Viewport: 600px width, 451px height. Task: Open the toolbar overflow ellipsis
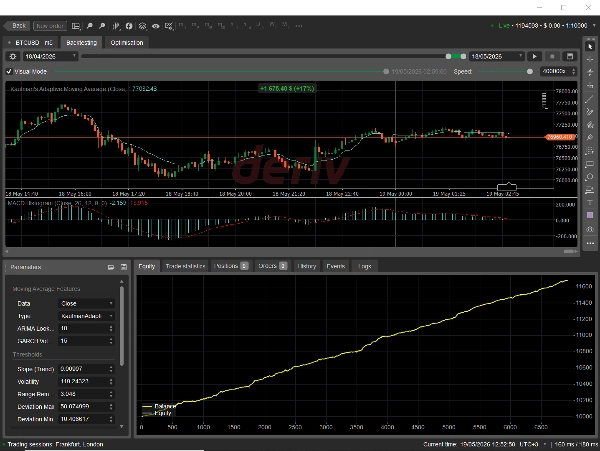pyautogui.click(x=299, y=26)
